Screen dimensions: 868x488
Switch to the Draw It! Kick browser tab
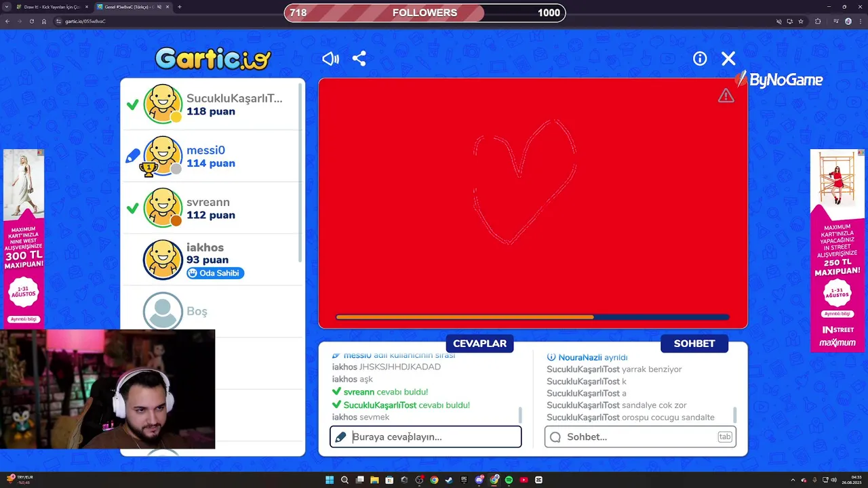[x=52, y=7]
